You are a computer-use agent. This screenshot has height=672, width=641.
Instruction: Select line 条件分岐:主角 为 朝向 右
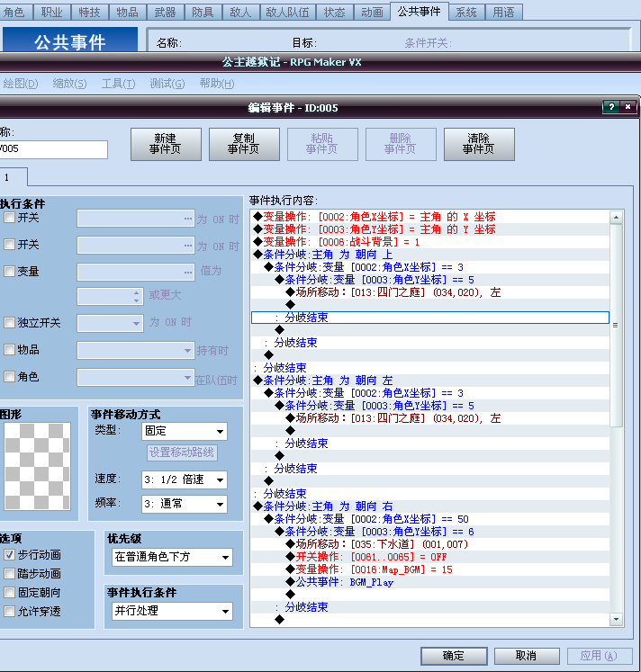430,506
